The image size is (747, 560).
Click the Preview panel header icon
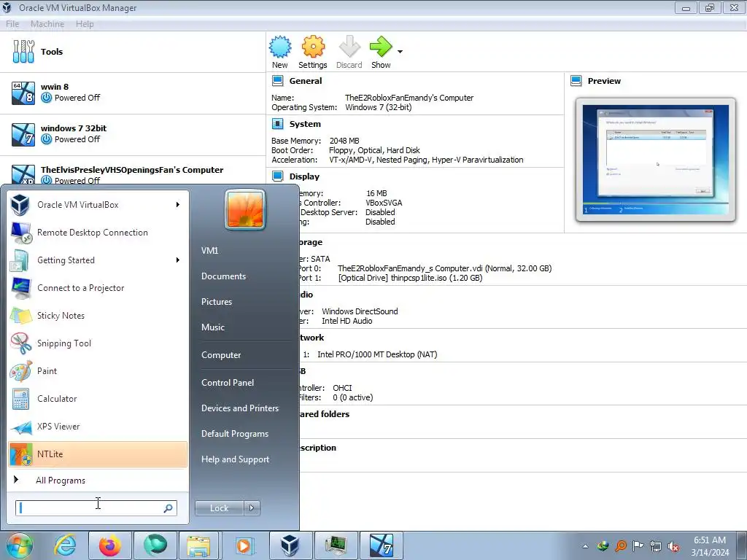(x=576, y=81)
